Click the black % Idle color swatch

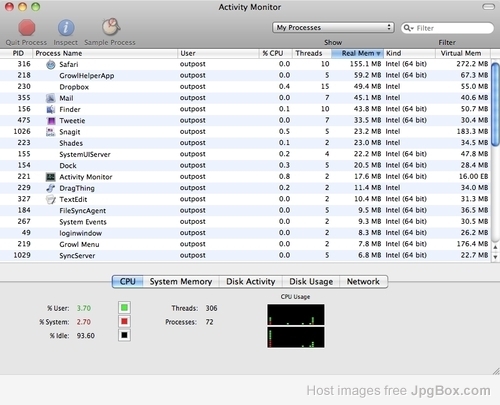click(124, 335)
